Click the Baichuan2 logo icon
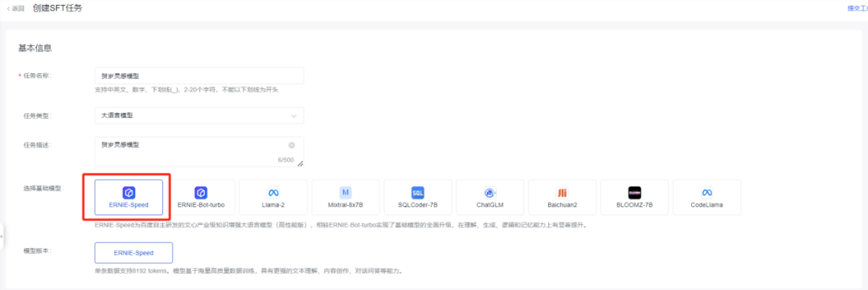 (562, 193)
